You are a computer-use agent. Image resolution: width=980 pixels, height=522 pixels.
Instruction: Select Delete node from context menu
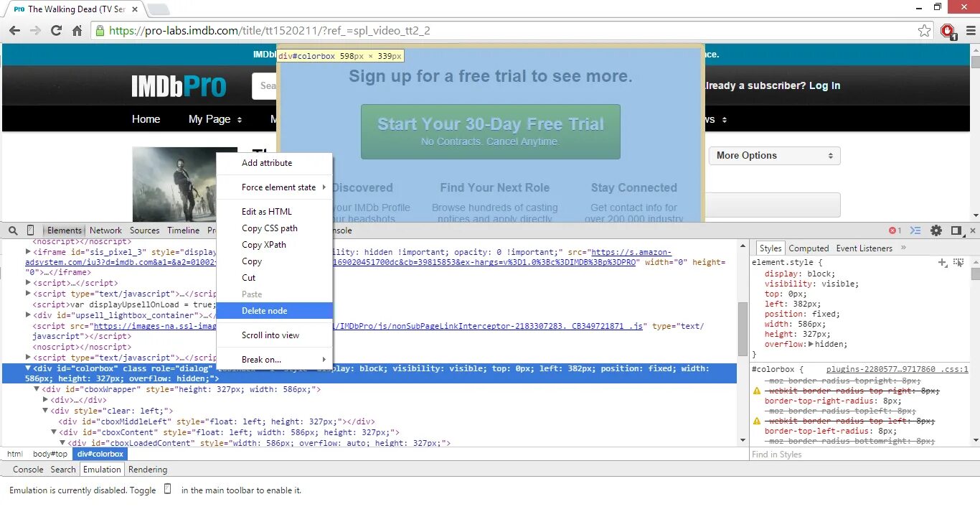[x=275, y=311]
